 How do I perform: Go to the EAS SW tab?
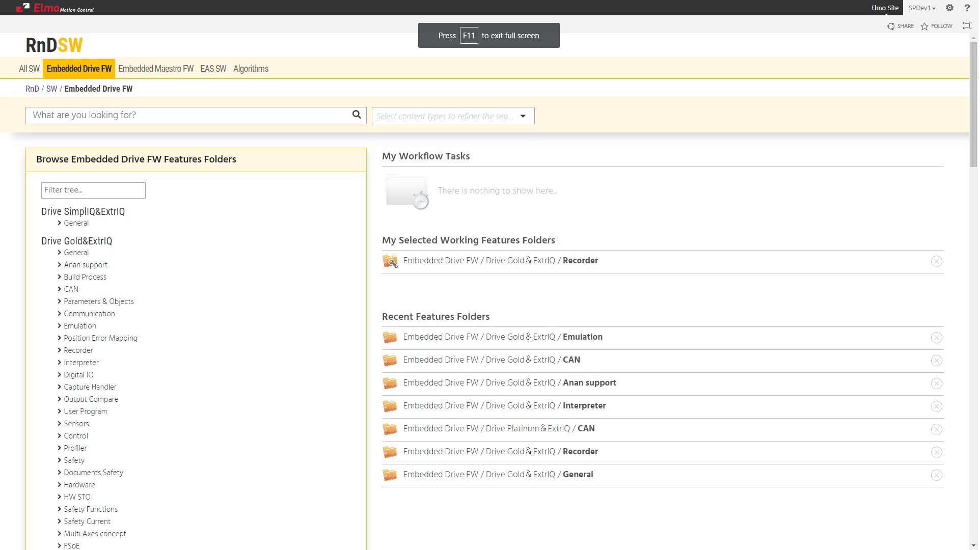(213, 69)
